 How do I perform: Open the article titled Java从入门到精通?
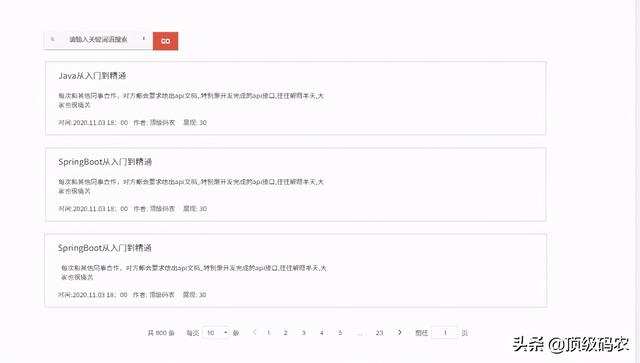92,76
